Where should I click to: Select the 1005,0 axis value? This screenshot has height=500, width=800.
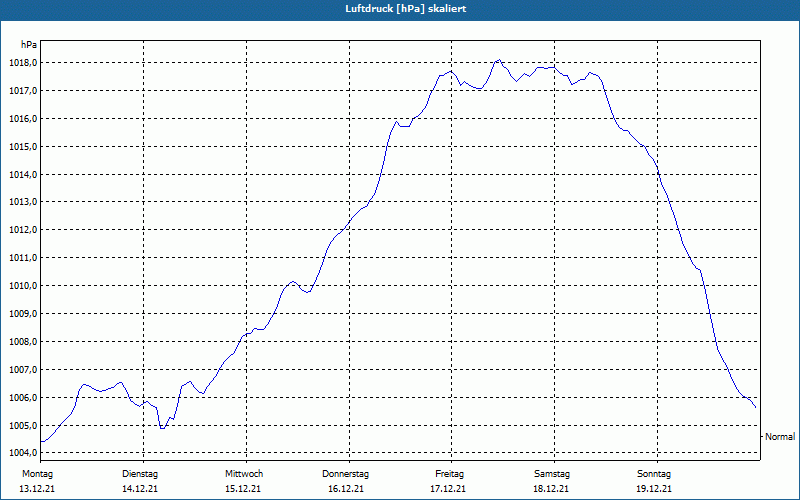(23, 426)
